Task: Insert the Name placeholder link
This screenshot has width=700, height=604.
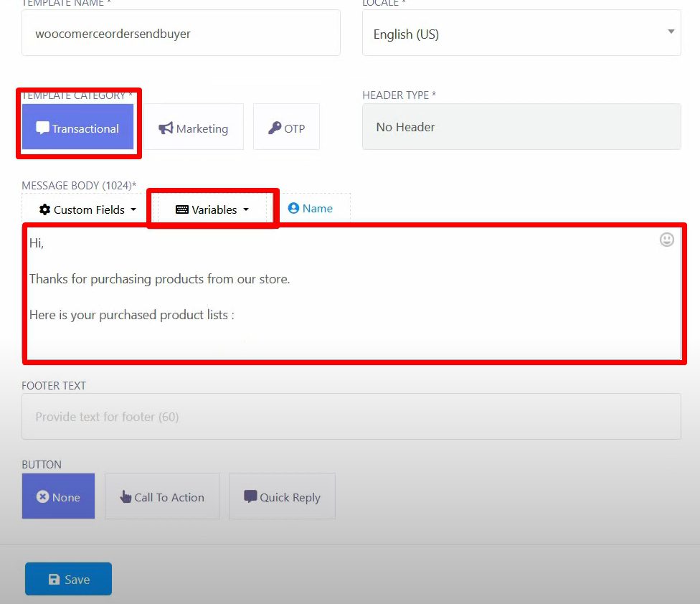Action: [x=311, y=208]
